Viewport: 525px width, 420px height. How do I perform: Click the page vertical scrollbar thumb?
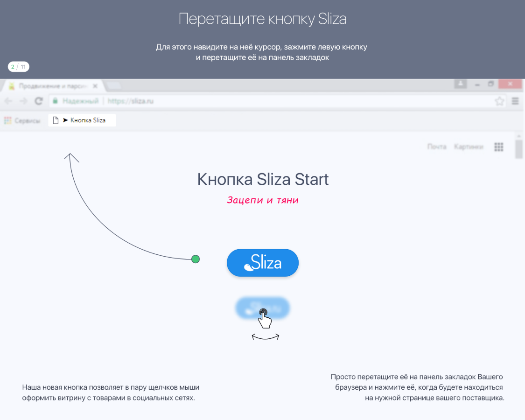pos(518,149)
